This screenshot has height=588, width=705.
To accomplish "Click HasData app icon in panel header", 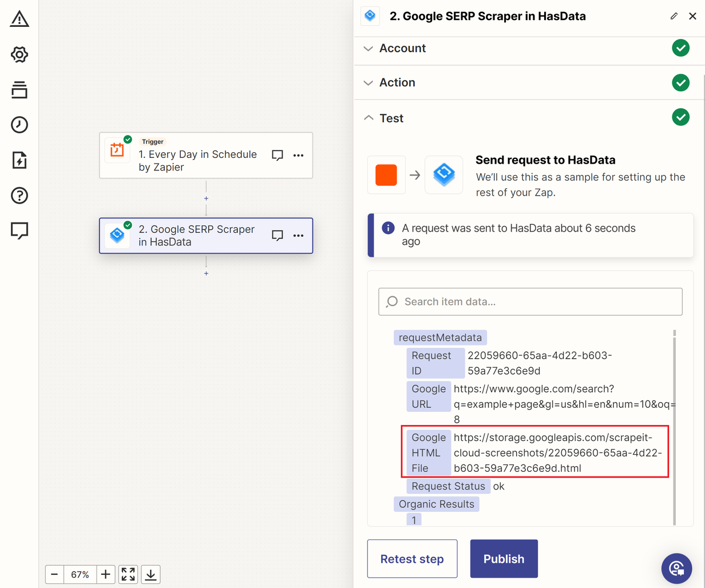I will pos(370,16).
